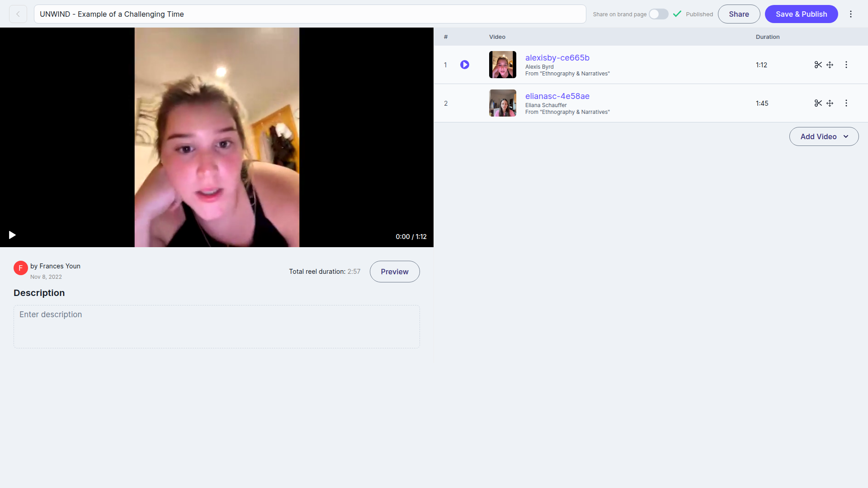868x488 pixels.
Task: Click play icon beside first video row
Action: 465,65
